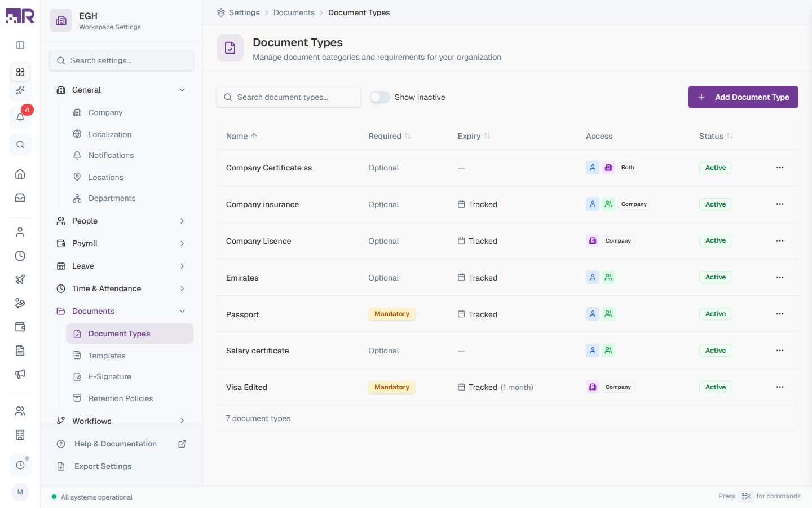The image size is (812, 508).
Task: Click employee access icon in Emirates row
Action: (593, 277)
